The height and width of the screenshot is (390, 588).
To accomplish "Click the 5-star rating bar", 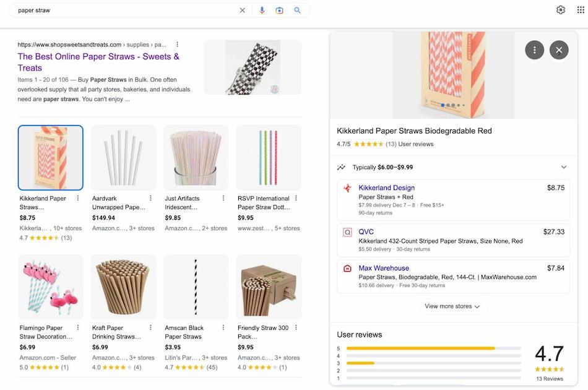I will point(433,349).
